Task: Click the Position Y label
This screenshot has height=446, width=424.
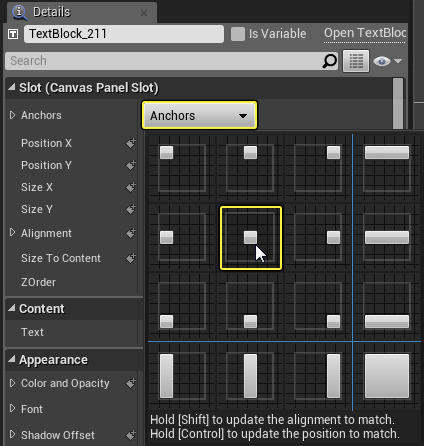Action: [x=46, y=165]
